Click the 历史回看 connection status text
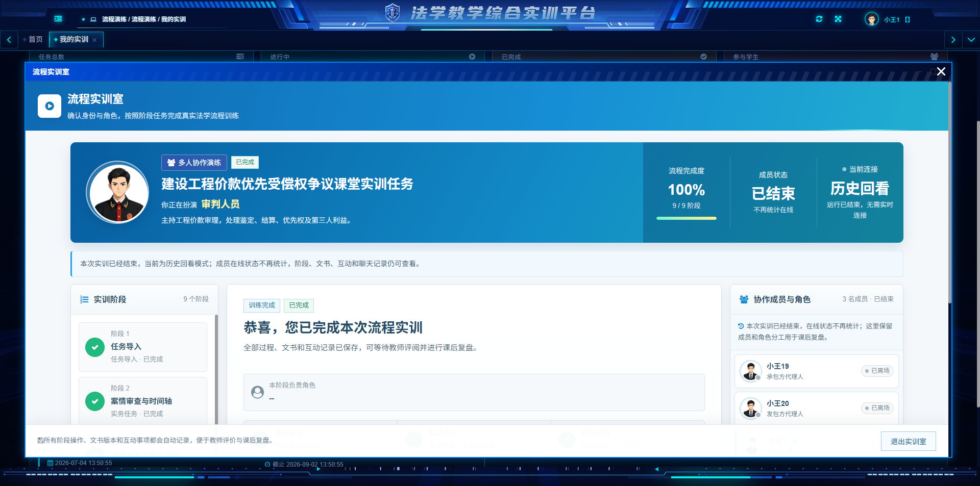The width and height of the screenshot is (980, 486). coord(860,189)
